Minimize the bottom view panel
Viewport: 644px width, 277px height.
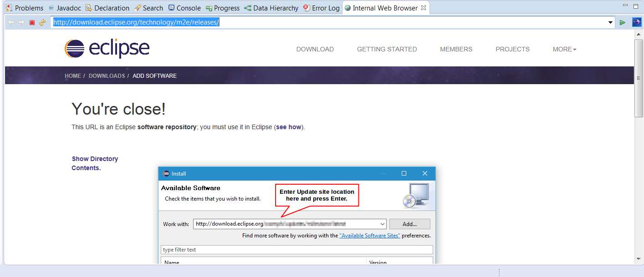[x=625, y=5]
